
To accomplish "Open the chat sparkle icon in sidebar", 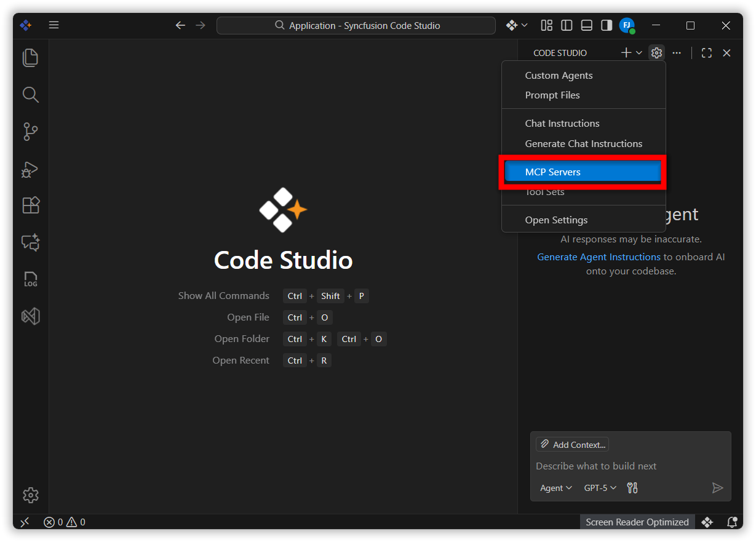I will click(x=30, y=242).
